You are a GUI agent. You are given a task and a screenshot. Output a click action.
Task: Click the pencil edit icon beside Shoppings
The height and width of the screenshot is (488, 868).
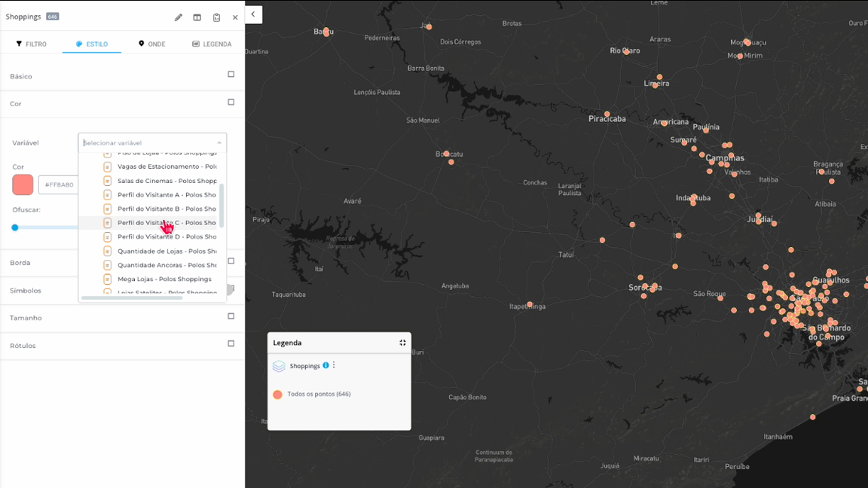tap(179, 17)
